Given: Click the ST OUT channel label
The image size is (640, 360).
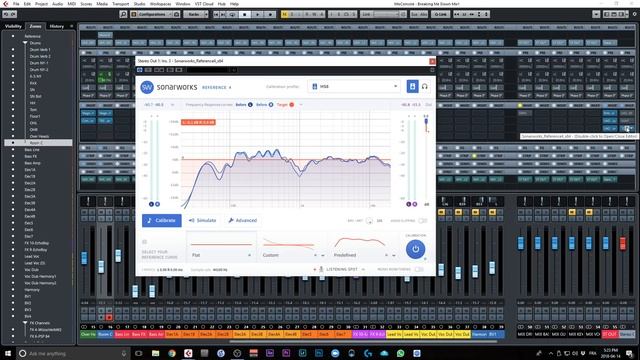Looking at the screenshot, I should click(610, 334).
